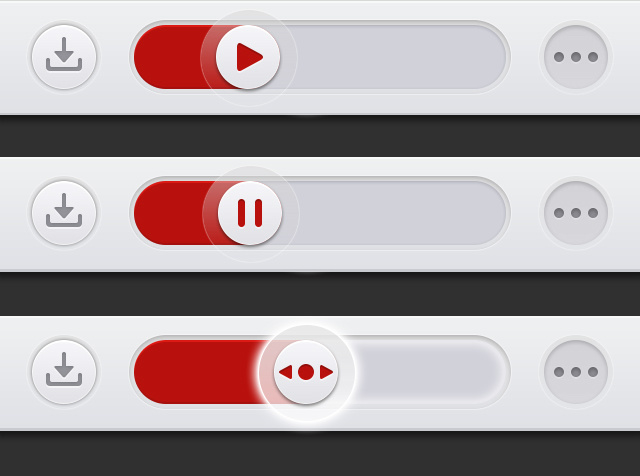The image size is (640, 476).
Task: Open the three-dots menu in the pause row
Action: pyautogui.click(x=576, y=213)
